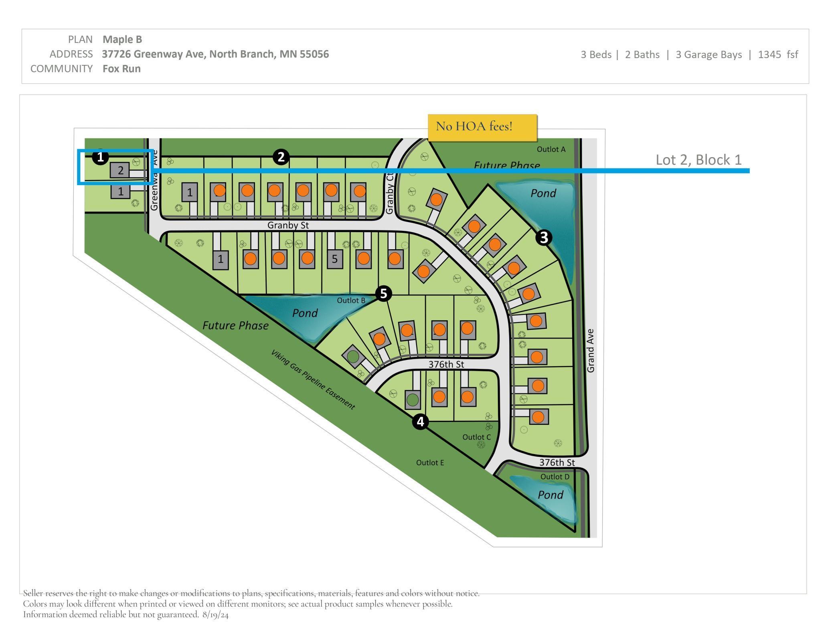Click the "Lot 2, Block 1" callout label
The image size is (834, 644).
pos(698,160)
